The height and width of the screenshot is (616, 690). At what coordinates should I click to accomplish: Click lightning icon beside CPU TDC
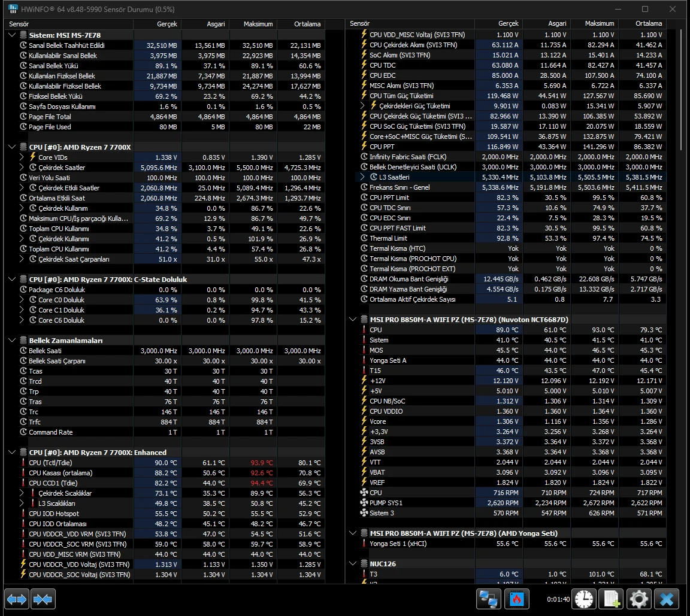(x=364, y=65)
